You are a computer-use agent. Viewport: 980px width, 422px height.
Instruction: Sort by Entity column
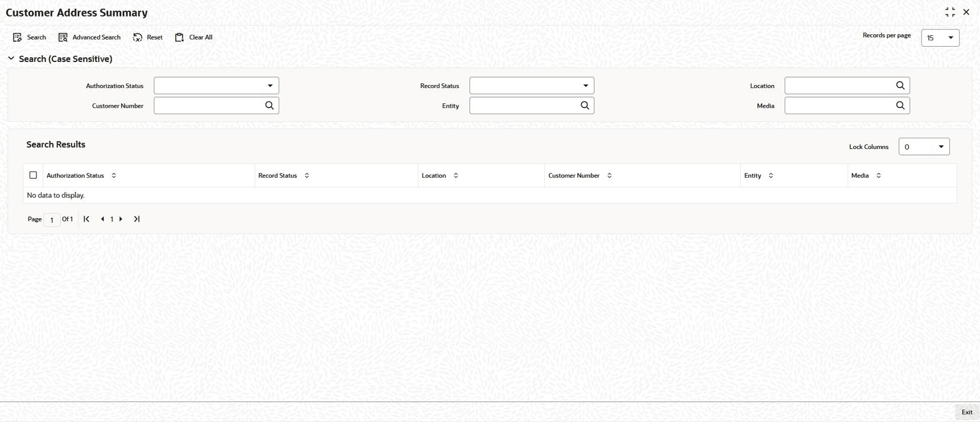[x=770, y=176]
